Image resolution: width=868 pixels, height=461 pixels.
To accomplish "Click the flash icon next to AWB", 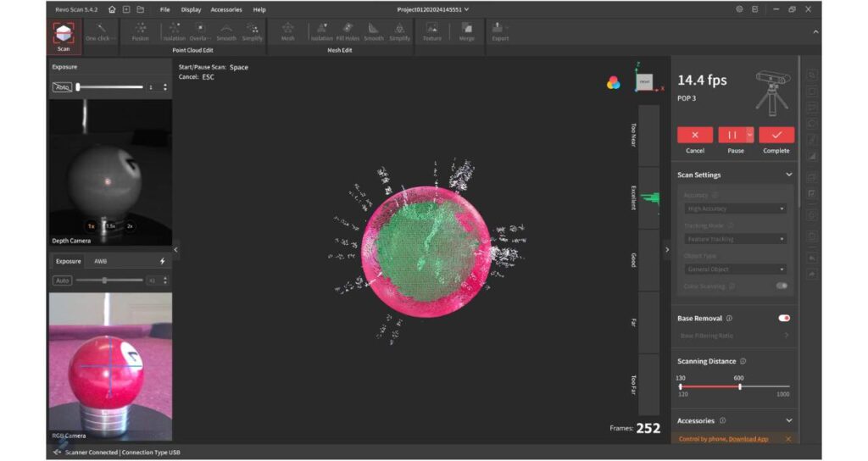I will click(x=162, y=261).
